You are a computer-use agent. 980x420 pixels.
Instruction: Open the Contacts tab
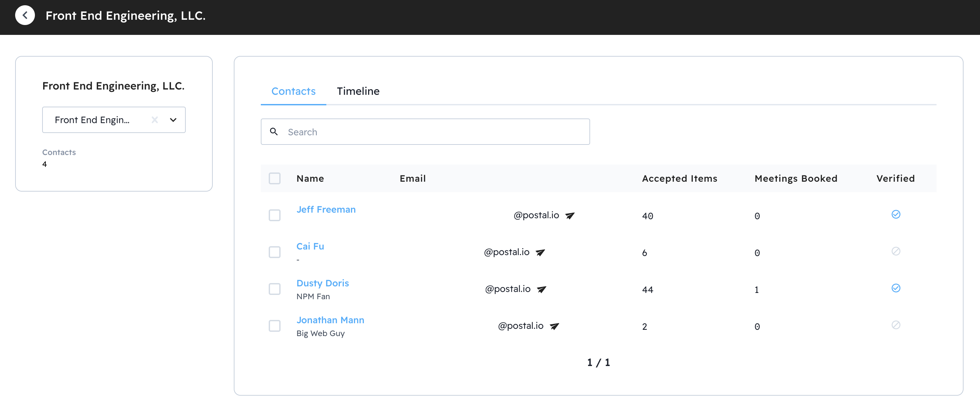[x=293, y=91]
